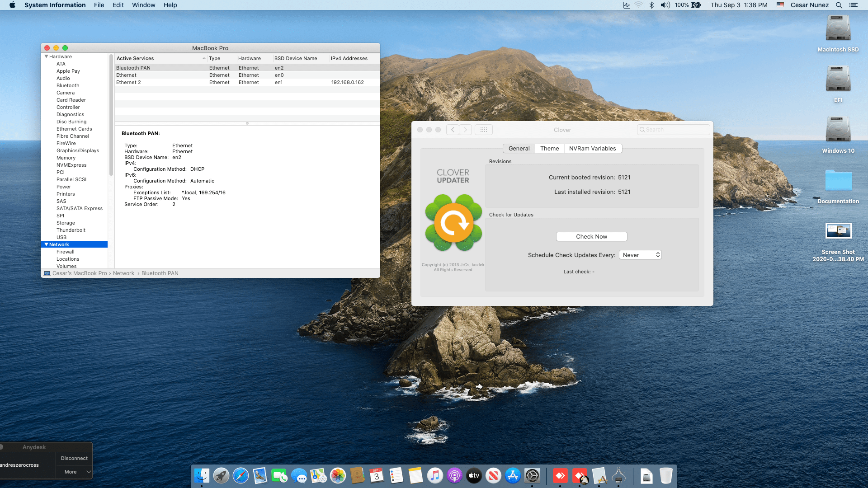
Task: Sort by Active Services column header
Action: coord(160,58)
